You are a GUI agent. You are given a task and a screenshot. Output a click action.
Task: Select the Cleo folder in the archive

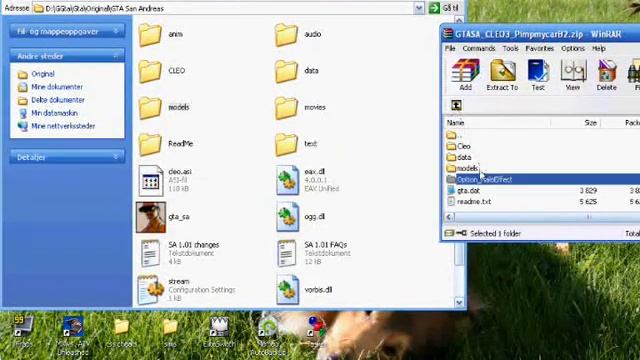(x=458, y=146)
